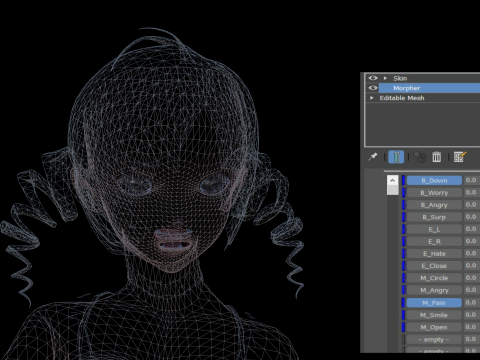Click Make Unique icon
The image size is (480, 360).
420,157
